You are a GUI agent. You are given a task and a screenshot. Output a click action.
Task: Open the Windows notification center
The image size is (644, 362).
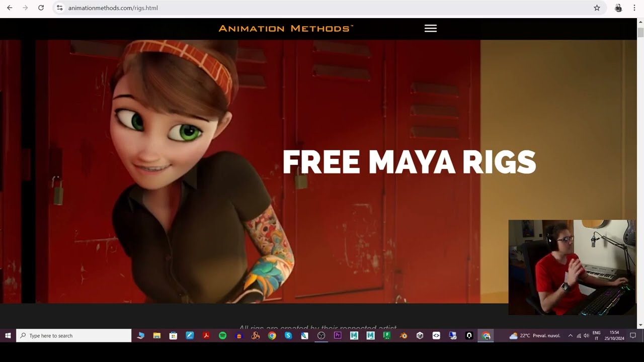pyautogui.click(x=633, y=335)
